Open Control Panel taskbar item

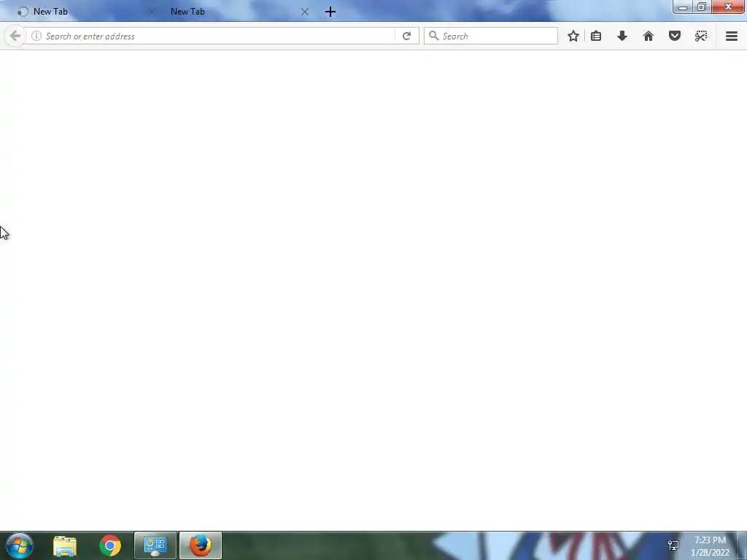(155, 545)
